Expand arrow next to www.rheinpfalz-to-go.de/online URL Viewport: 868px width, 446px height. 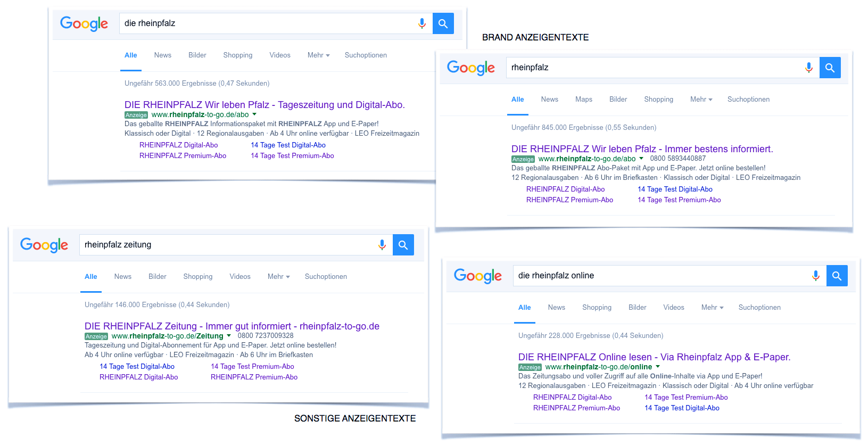pyautogui.click(x=658, y=367)
